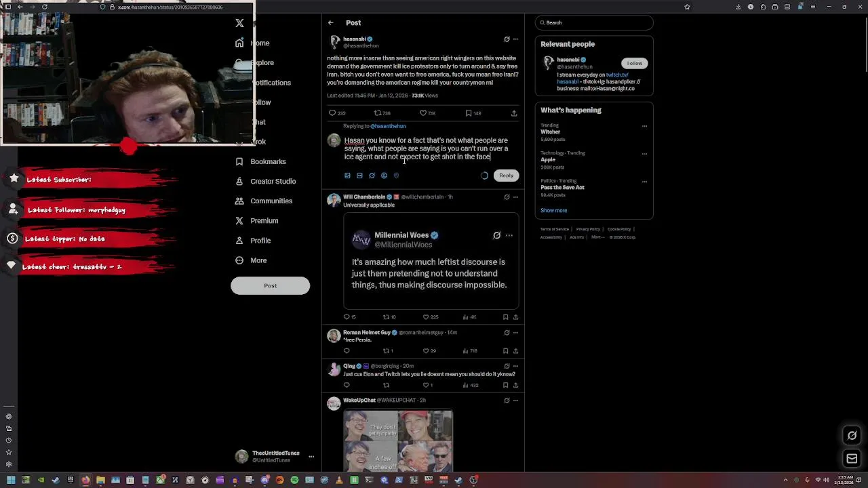Screen dimensions: 868x488
Task: Bookmark hasanabi's main post
Action: (473, 113)
